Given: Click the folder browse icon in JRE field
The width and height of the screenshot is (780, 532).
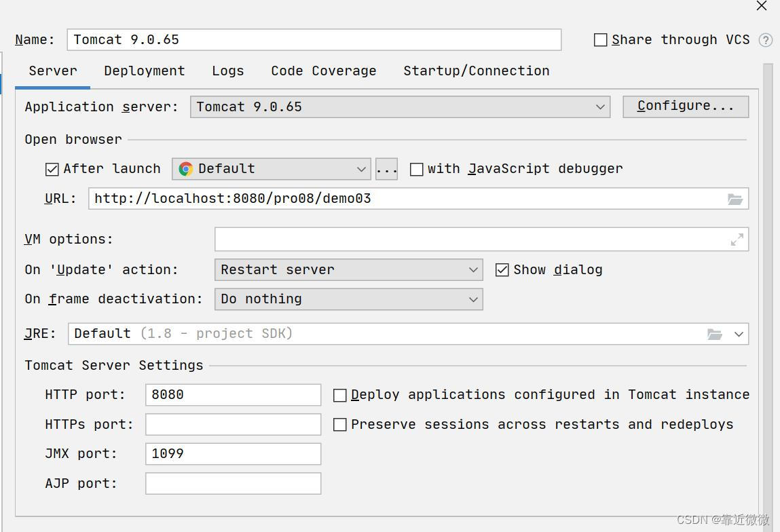Looking at the screenshot, I should (715, 334).
